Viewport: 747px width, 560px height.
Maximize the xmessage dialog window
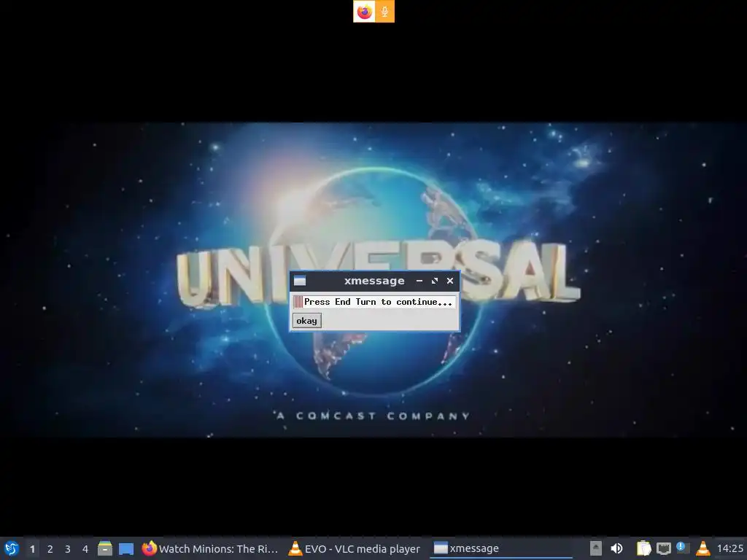coord(435,281)
